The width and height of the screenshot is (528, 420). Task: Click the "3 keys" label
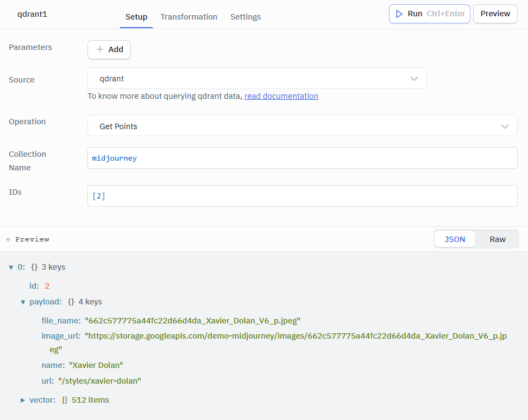click(x=53, y=268)
